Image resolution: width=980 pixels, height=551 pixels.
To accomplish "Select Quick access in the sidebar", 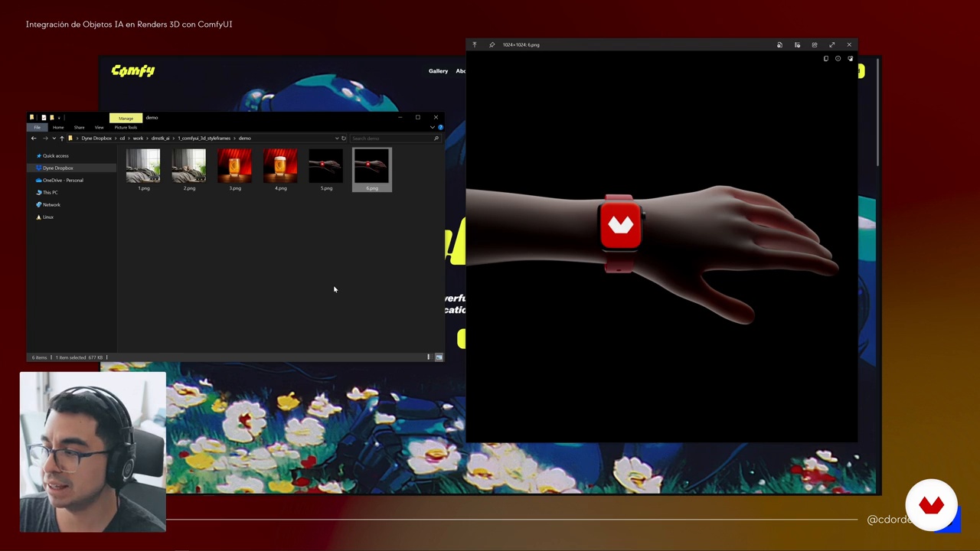I will tap(55, 156).
